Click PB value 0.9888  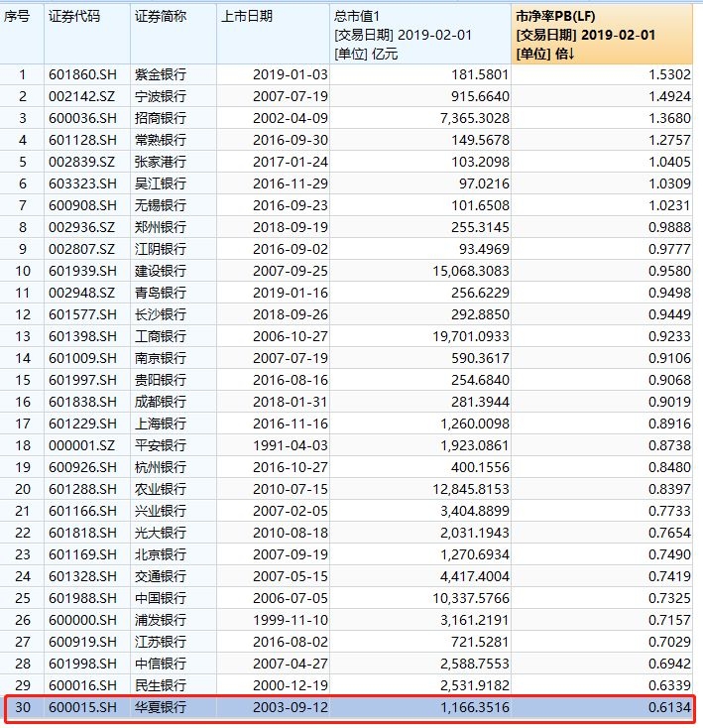[669, 227]
